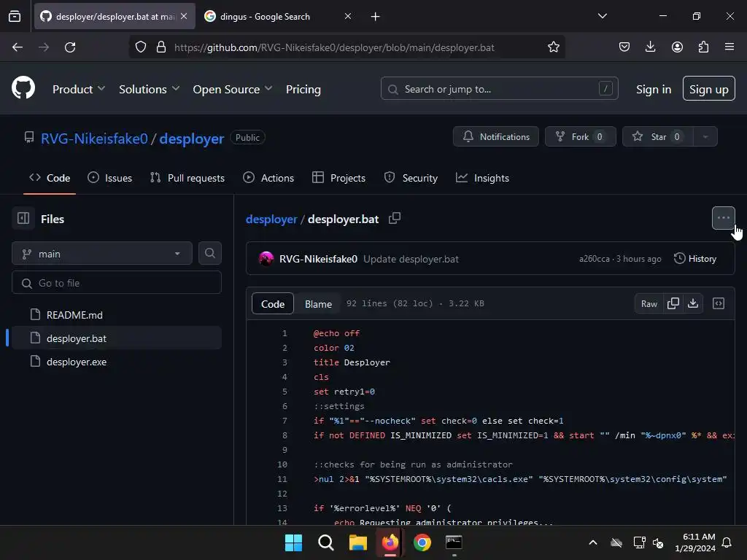The height and width of the screenshot is (560, 747).
Task: Collapse the file tree side panel icon
Action: coord(23,219)
